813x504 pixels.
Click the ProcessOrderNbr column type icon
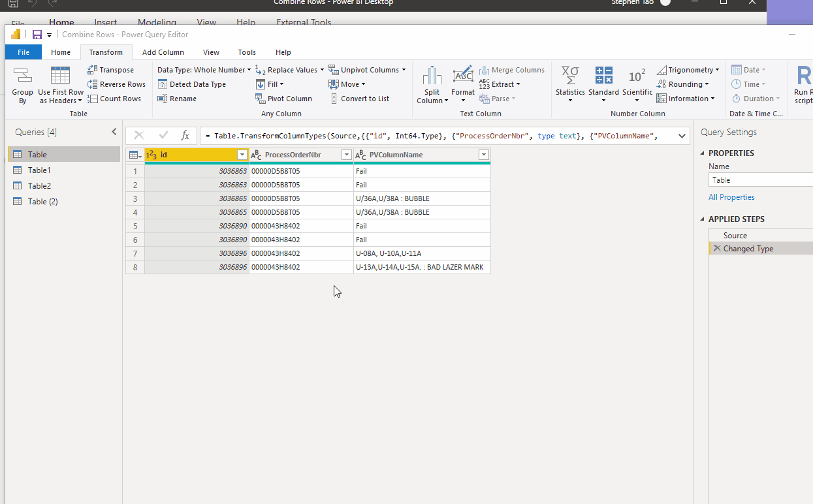point(256,155)
